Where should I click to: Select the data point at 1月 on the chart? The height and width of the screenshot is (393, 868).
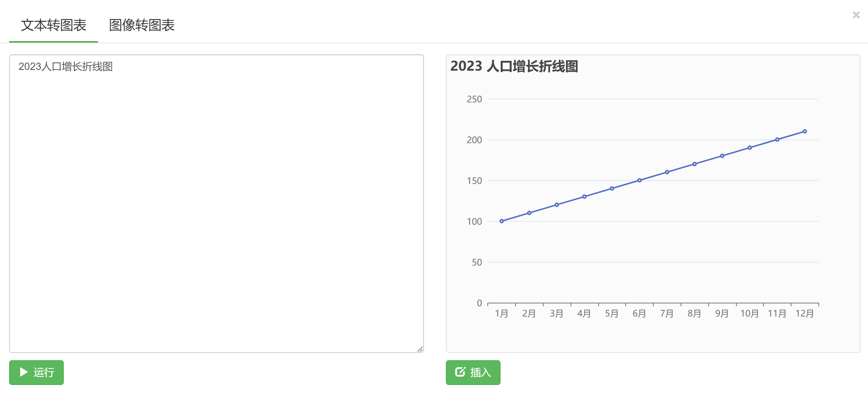502,221
